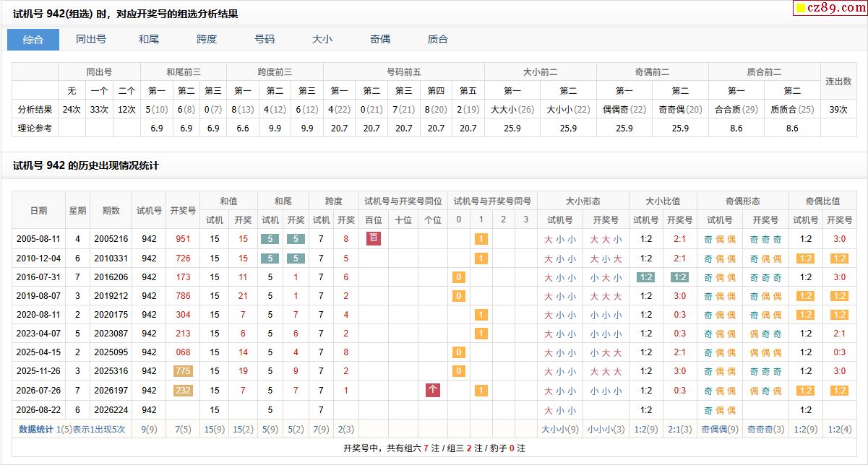Click the 质质合(25) analysis result
Viewport: 868px width, 465px height.
point(792,110)
